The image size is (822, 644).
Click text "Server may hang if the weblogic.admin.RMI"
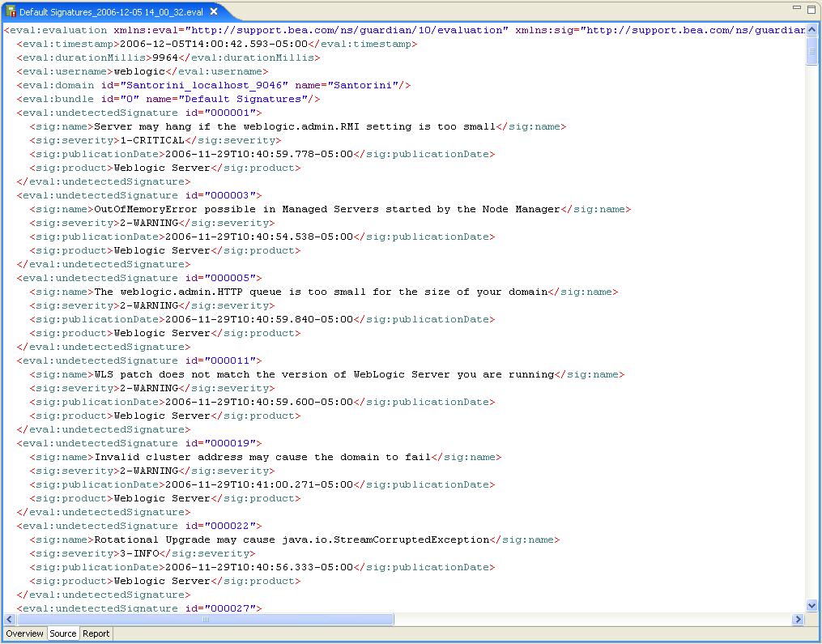click(227, 126)
